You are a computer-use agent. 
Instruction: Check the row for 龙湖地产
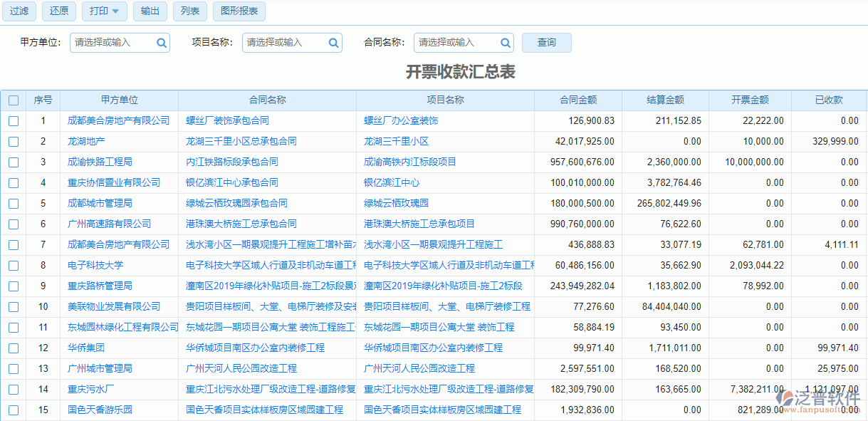[x=14, y=141]
